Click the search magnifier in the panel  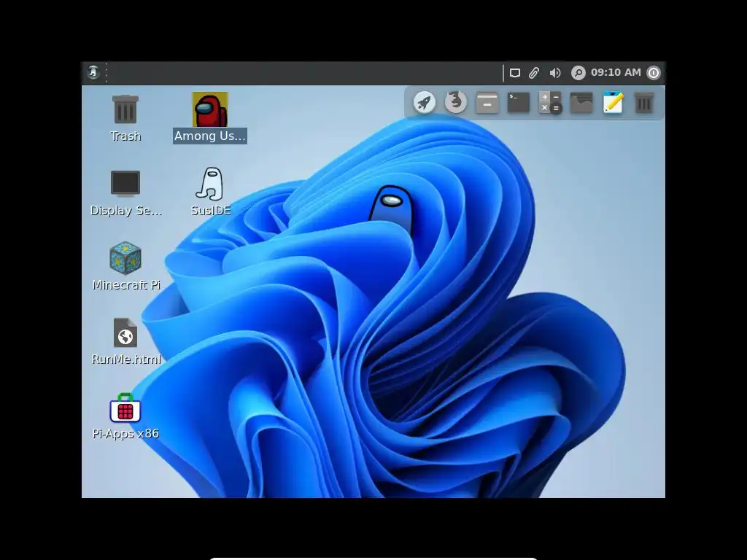(x=578, y=73)
